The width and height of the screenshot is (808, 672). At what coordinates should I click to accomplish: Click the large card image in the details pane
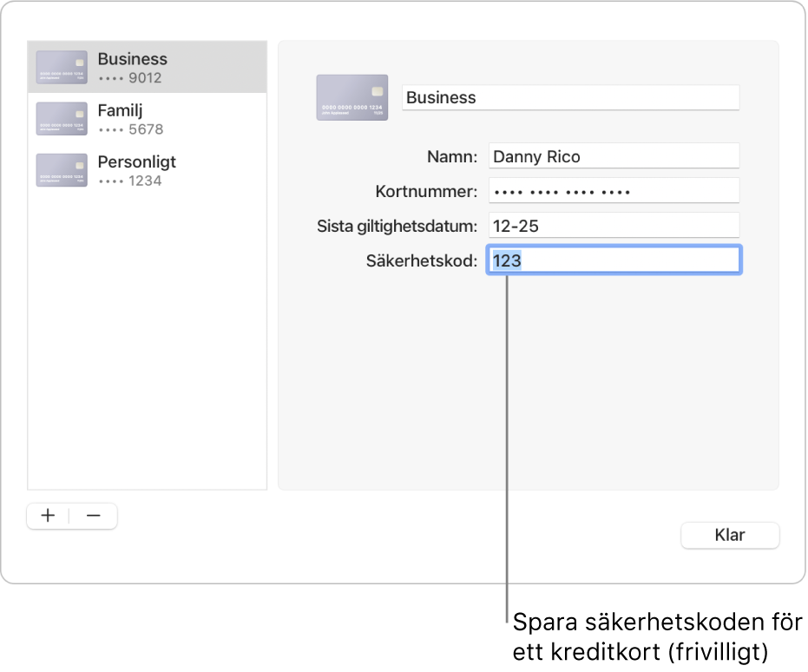pos(351,97)
